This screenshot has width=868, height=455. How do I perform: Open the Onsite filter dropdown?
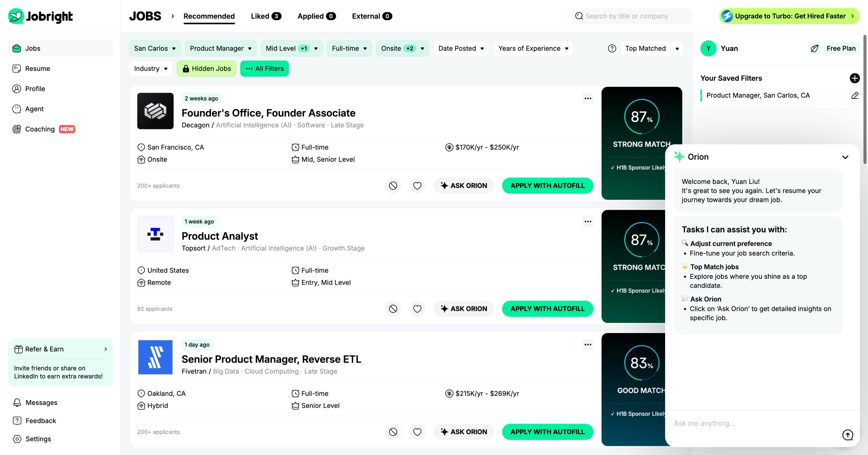point(403,48)
